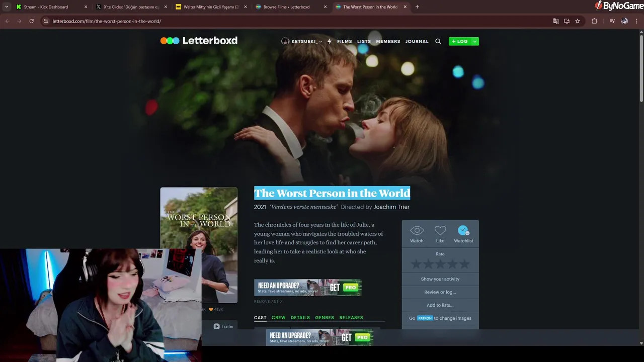Open the film poster thumbnail
Screen dimensions: 644x362
[199, 245]
